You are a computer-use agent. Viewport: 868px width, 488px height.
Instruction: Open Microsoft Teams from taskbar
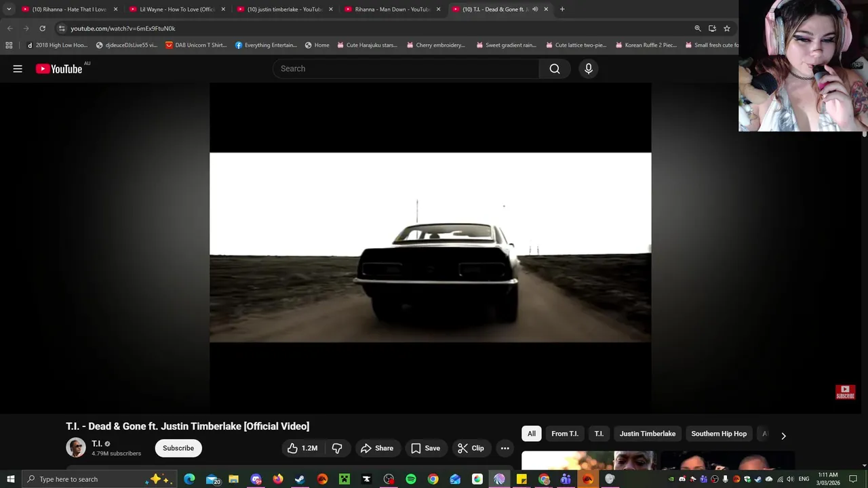(566, 479)
